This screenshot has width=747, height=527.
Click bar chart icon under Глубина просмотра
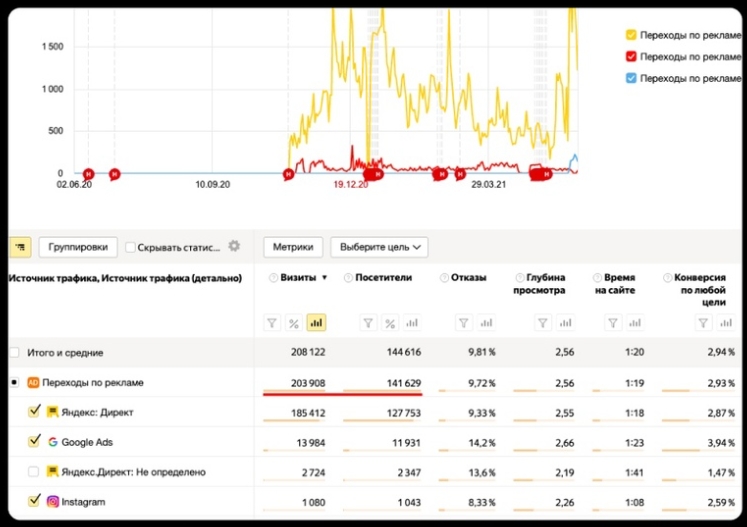(565, 323)
